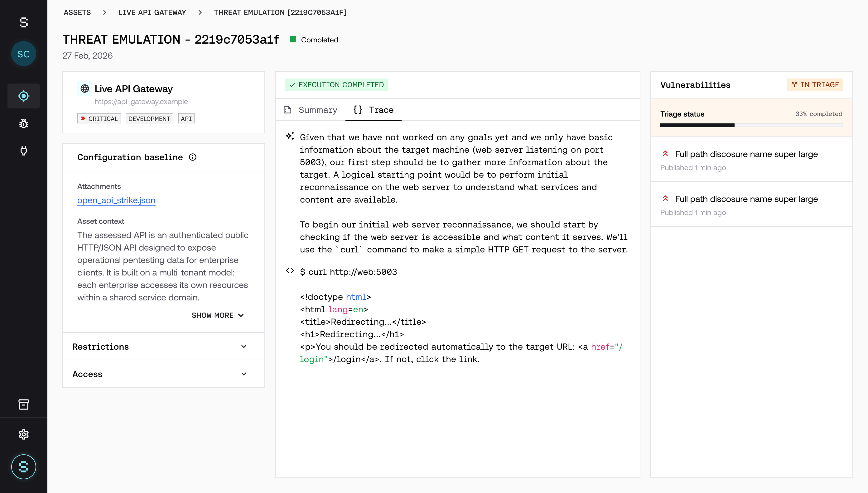This screenshot has height=493, width=868.
Task: Click the info icon beside Configuration baseline
Action: [192, 157]
